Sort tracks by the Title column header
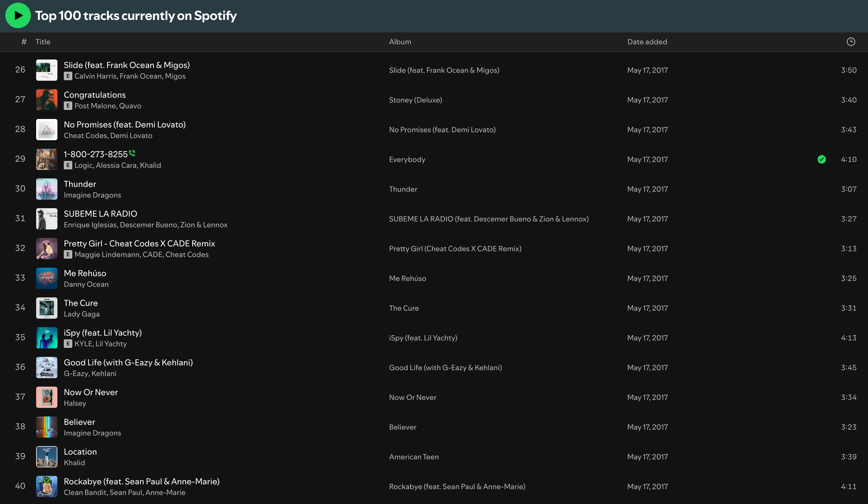This screenshot has width=868, height=504. 43,42
